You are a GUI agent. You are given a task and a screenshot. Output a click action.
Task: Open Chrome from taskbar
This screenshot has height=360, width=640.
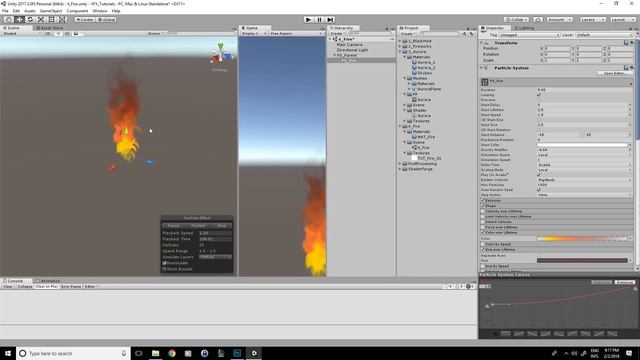click(172, 353)
